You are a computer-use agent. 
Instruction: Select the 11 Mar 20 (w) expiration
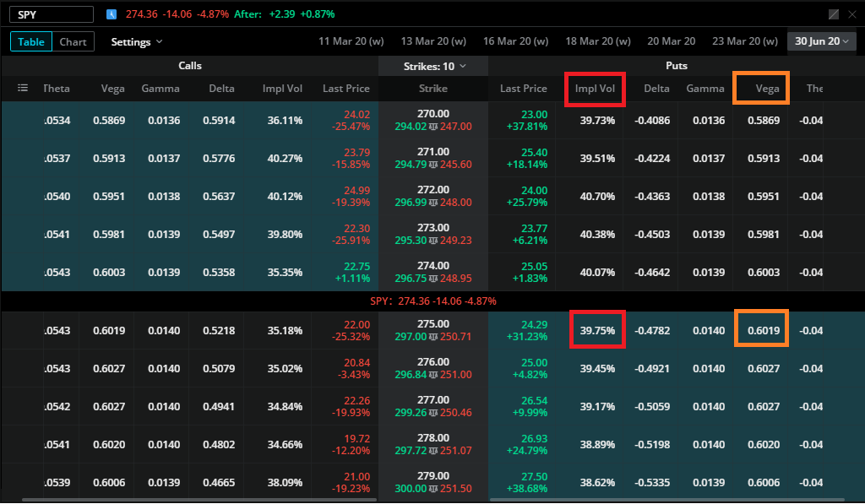(x=351, y=41)
